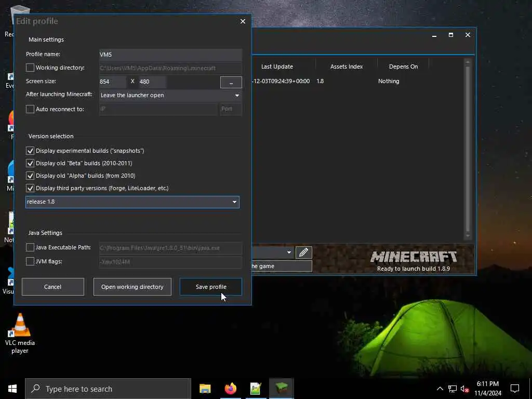
Task: Click the screen width field 854
Action: click(x=113, y=82)
